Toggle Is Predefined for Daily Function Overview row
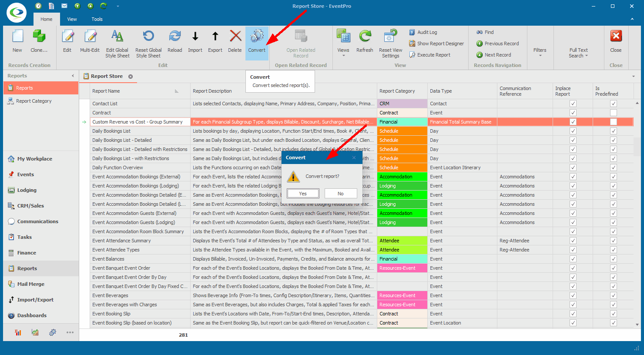 pyautogui.click(x=613, y=167)
